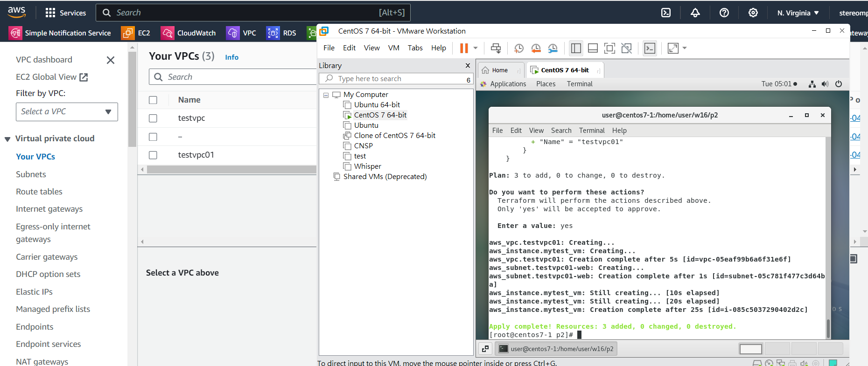Open the Simple Notification Service shortcut
Viewport: 868px width, 366px height.
click(x=60, y=33)
